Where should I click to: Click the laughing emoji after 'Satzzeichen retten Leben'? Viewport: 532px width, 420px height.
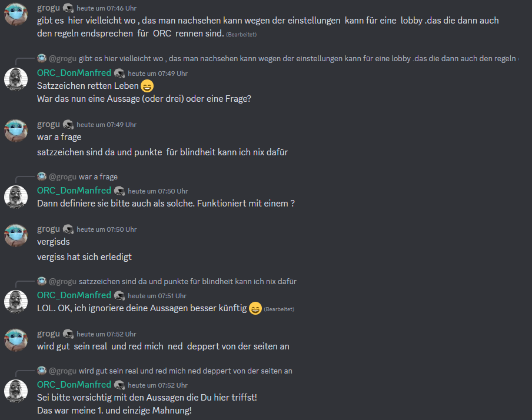pos(147,86)
